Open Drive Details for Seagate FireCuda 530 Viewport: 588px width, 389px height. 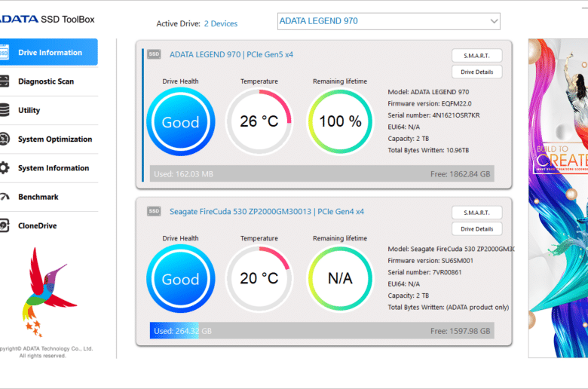[x=476, y=229]
